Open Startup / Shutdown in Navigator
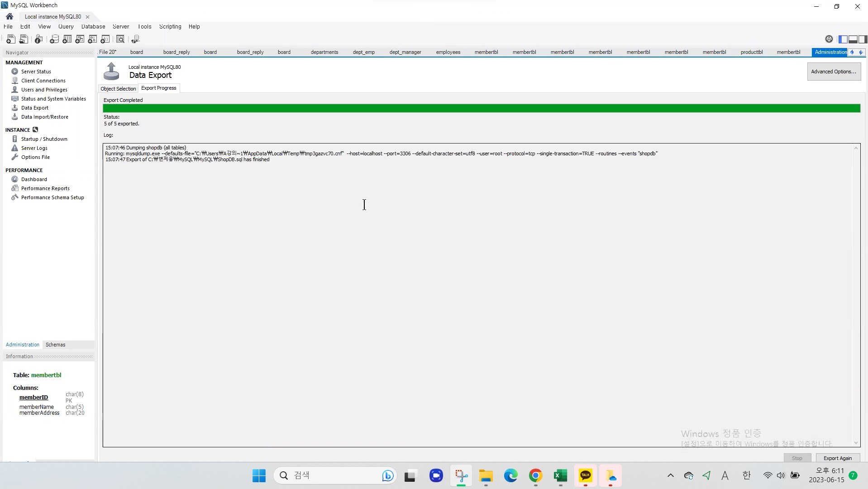This screenshot has height=489, width=868. point(44,139)
